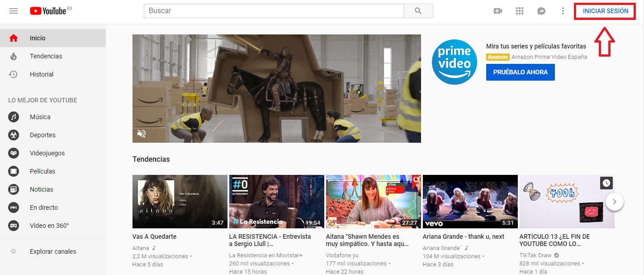644x275 pixels.
Task: Click Amazon Prime Video España advertiser text
Action: click(549, 57)
